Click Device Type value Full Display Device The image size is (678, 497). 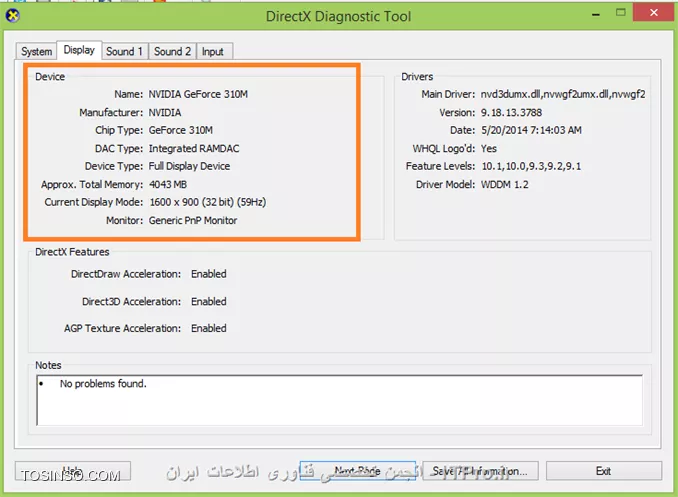coord(189,166)
